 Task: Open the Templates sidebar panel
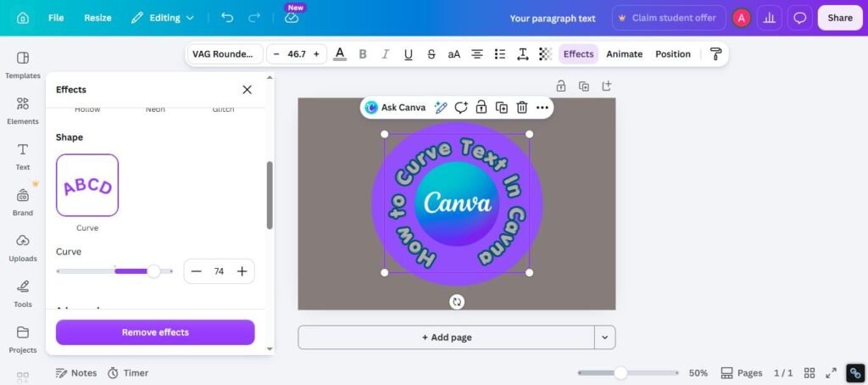tap(23, 65)
